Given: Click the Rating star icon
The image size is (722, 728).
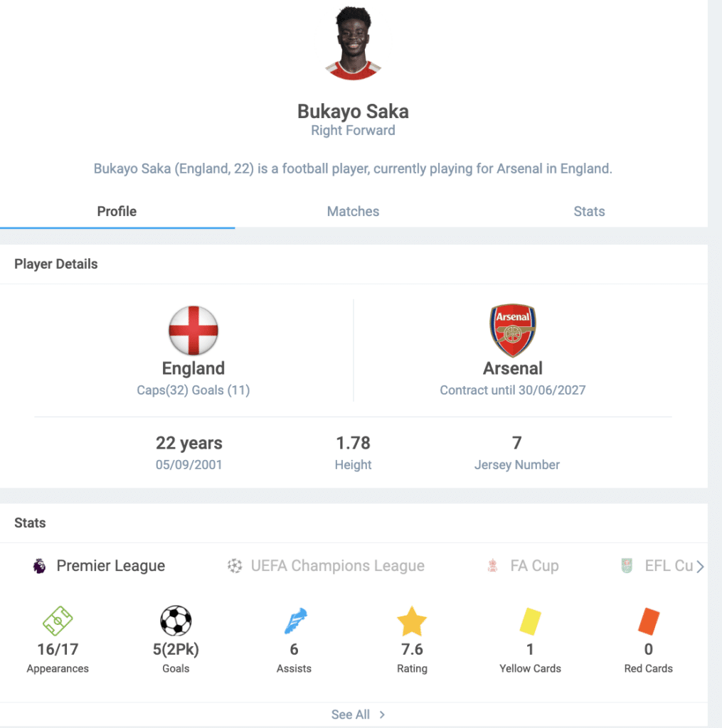Looking at the screenshot, I should pyautogui.click(x=412, y=622).
